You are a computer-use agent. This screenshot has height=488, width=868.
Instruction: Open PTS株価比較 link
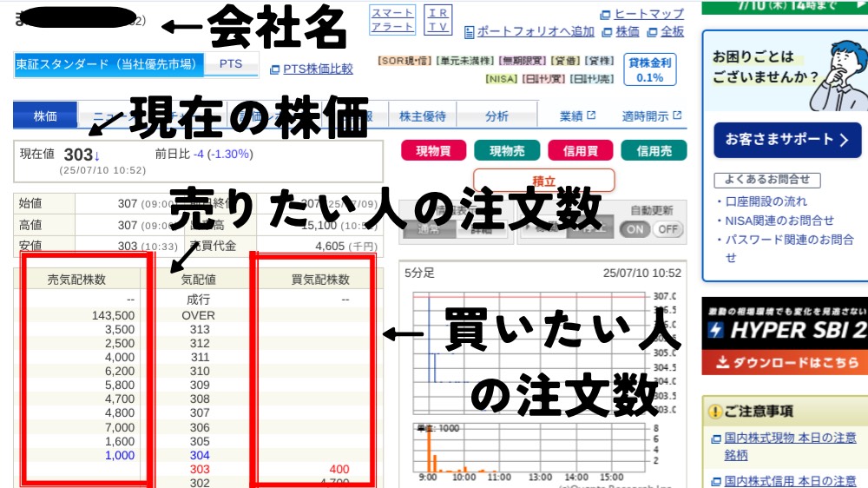tap(318, 69)
